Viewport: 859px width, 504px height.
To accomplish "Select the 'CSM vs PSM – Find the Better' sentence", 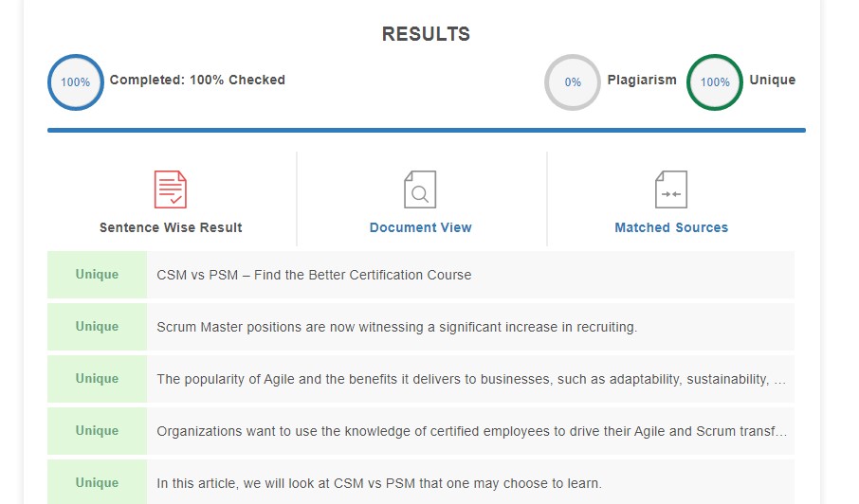I will tap(314, 275).
